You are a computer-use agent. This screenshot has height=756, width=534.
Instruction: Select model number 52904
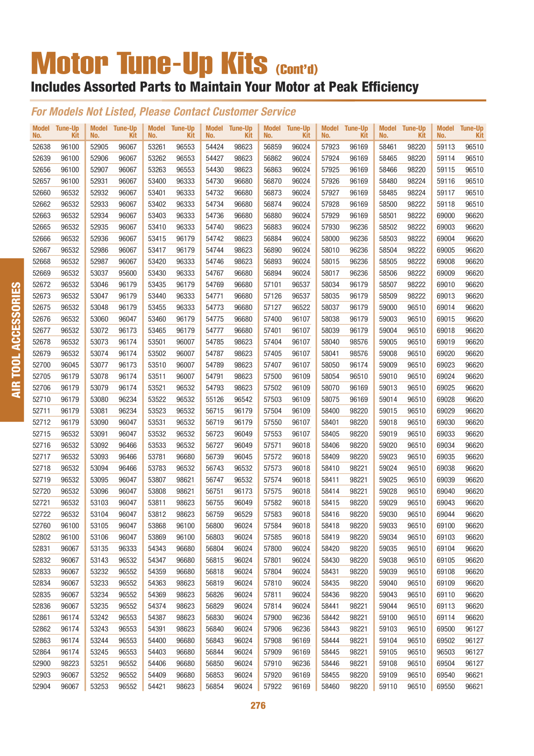tap(41, 687)
